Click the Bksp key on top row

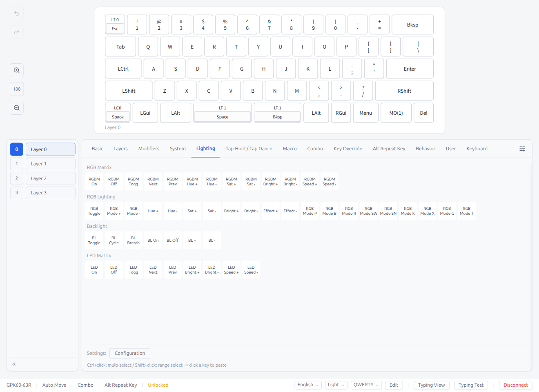(x=412, y=24)
